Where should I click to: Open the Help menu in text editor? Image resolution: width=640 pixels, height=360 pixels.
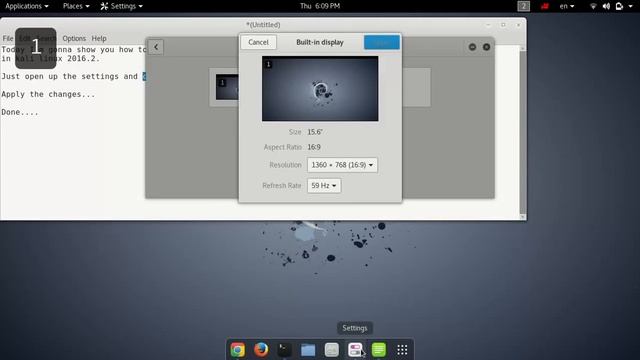99,38
